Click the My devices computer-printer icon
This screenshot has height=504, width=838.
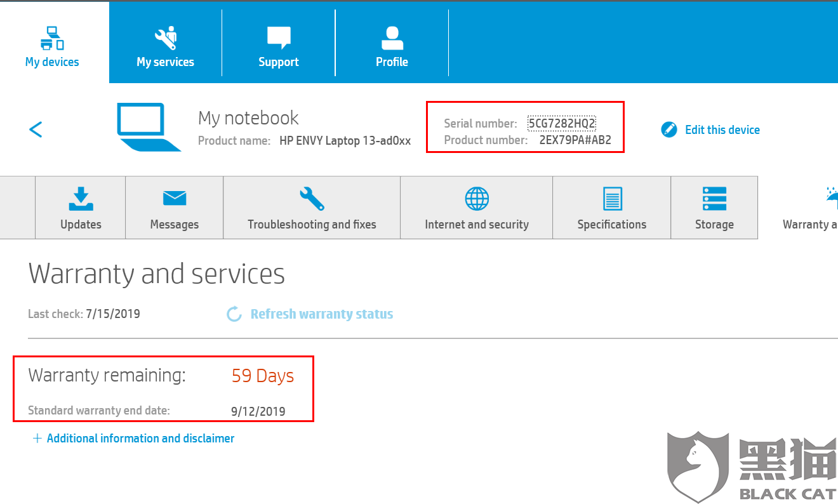(x=52, y=38)
